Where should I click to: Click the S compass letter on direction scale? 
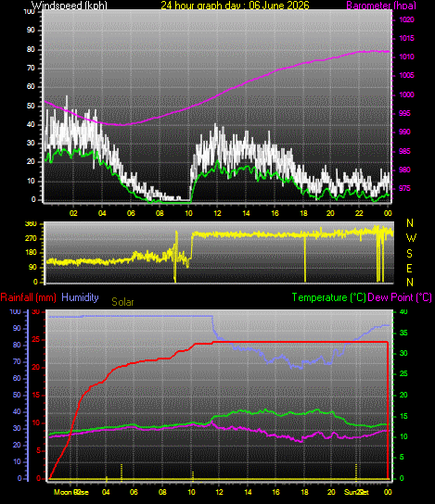point(409,254)
